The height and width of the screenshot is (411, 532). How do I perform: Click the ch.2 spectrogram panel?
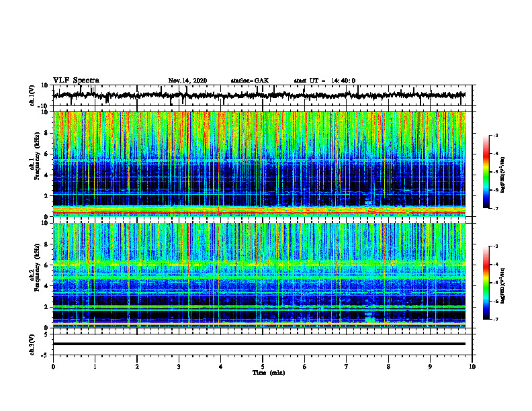point(259,275)
